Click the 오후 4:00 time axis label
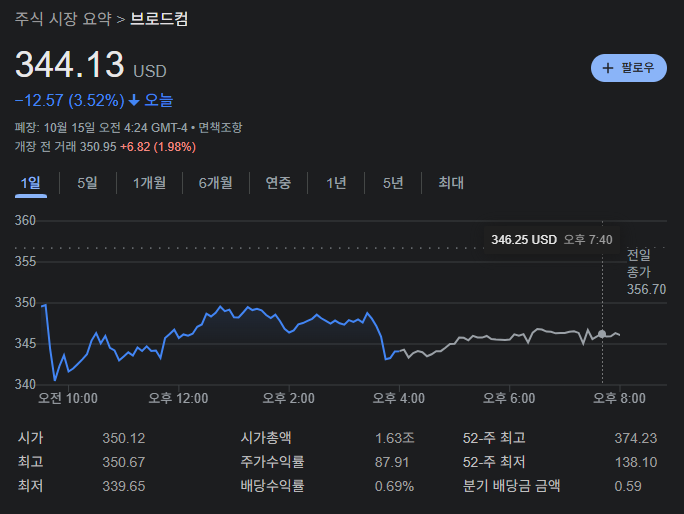This screenshot has width=684, height=514. tap(399, 398)
